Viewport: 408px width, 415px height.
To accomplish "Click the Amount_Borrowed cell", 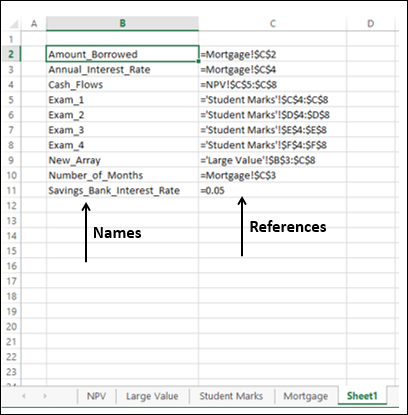I will pos(122,54).
